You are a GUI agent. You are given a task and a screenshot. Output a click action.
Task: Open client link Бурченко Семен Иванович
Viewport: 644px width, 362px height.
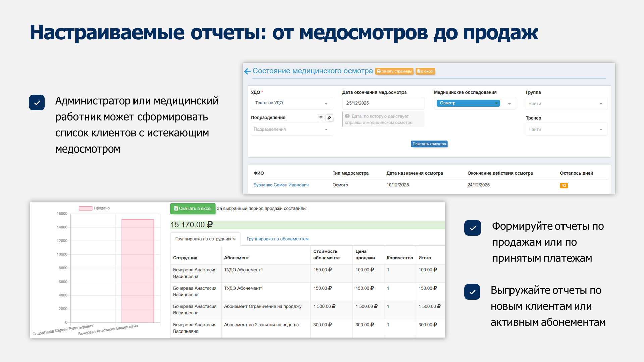click(281, 185)
